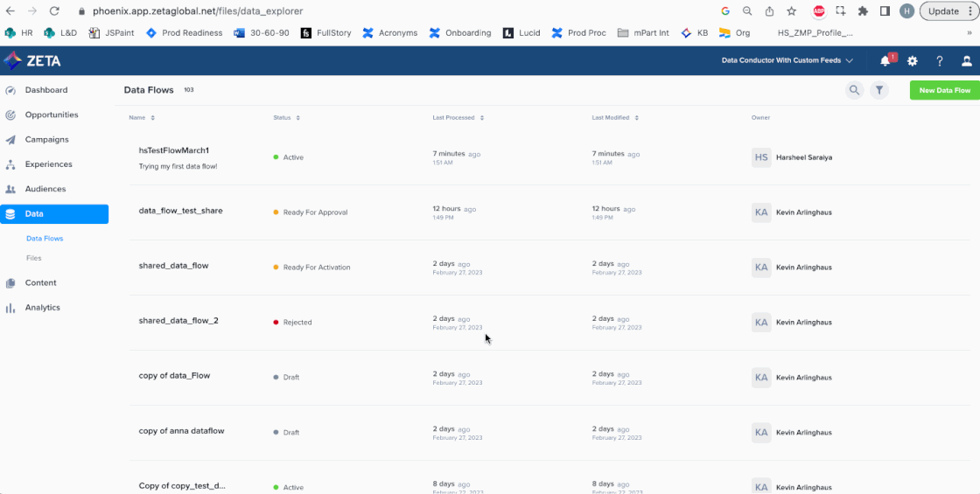This screenshot has height=494, width=980.
Task: Click the help question mark icon
Action: pos(940,61)
